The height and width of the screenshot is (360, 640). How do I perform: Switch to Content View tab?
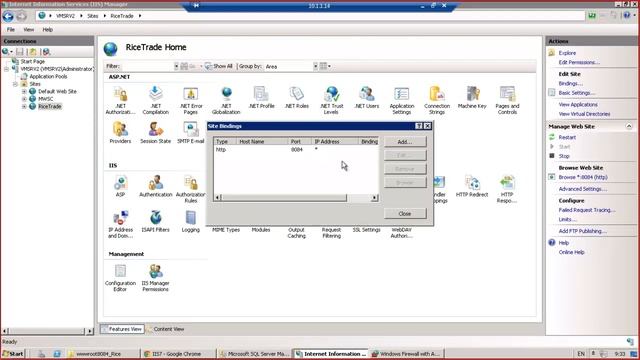[166, 329]
